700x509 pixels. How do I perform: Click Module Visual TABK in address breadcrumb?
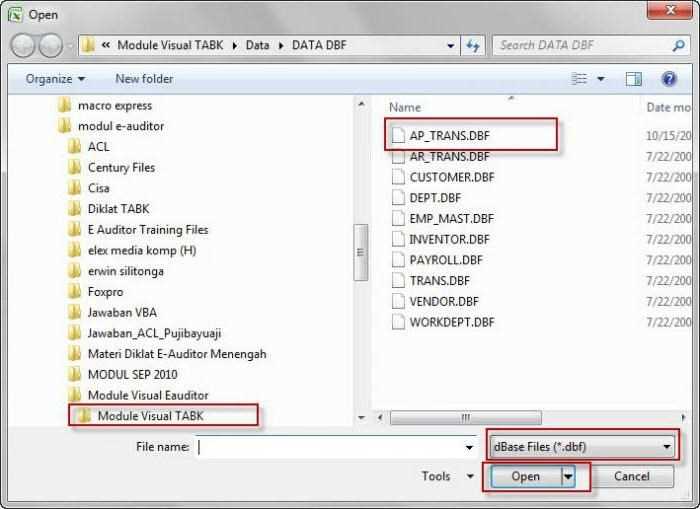(170, 45)
